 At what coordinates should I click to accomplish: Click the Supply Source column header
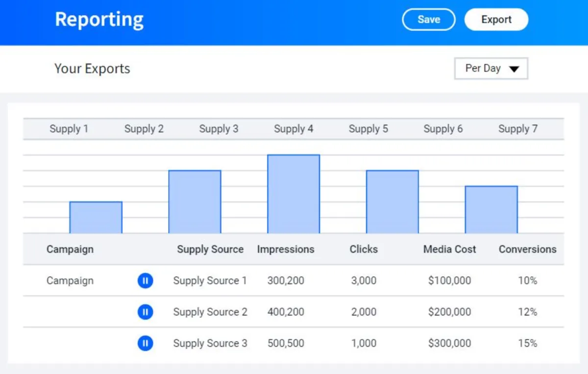pos(210,249)
